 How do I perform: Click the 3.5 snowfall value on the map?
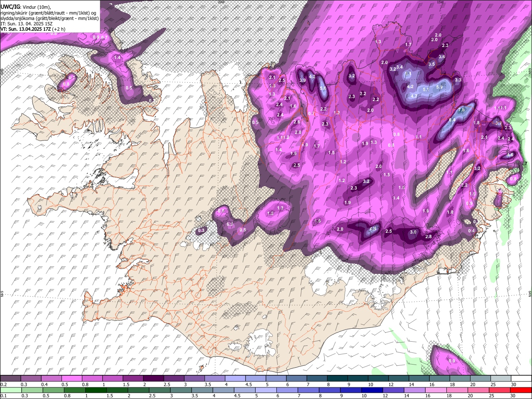point(431,64)
